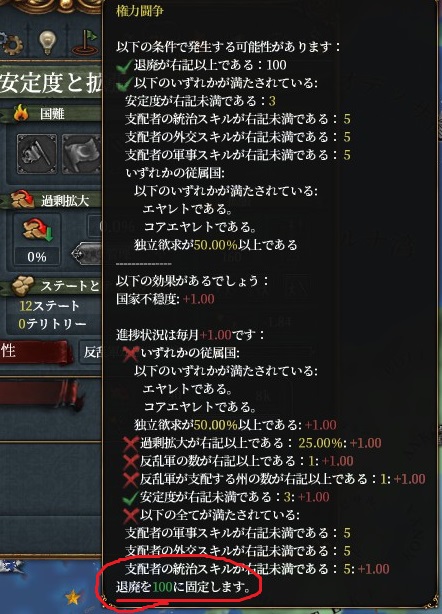This screenshot has height=614, width=442.
Task: Click the overextension icon with green arrow
Action: point(37,230)
